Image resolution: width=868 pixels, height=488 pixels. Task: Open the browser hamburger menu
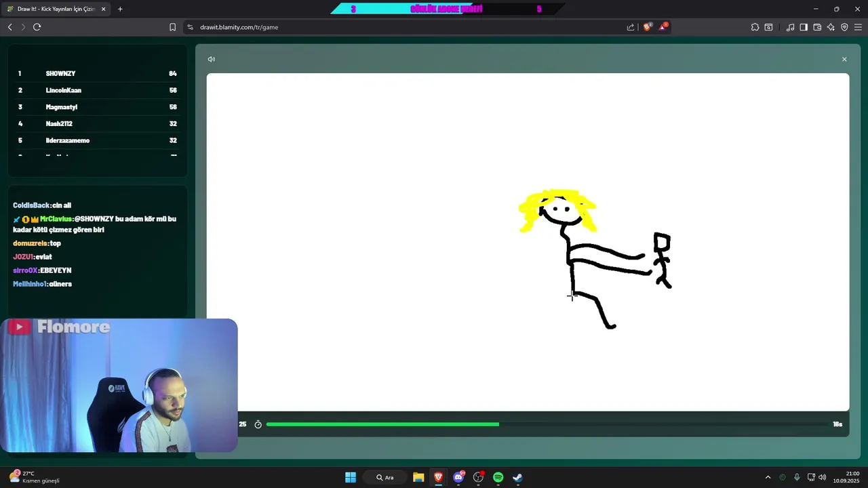[858, 27]
